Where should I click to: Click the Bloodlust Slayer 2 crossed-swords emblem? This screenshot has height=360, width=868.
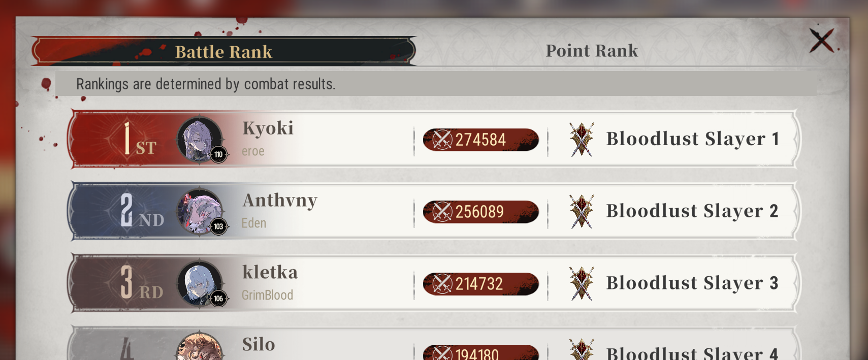[x=582, y=211]
